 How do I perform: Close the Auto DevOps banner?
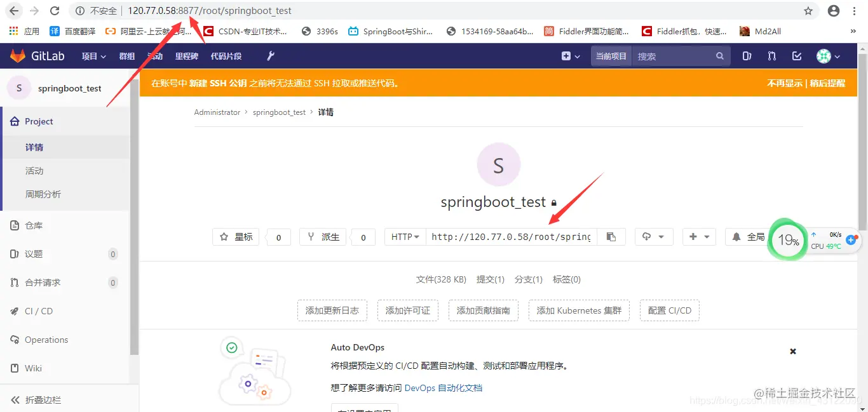click(793, 350)
